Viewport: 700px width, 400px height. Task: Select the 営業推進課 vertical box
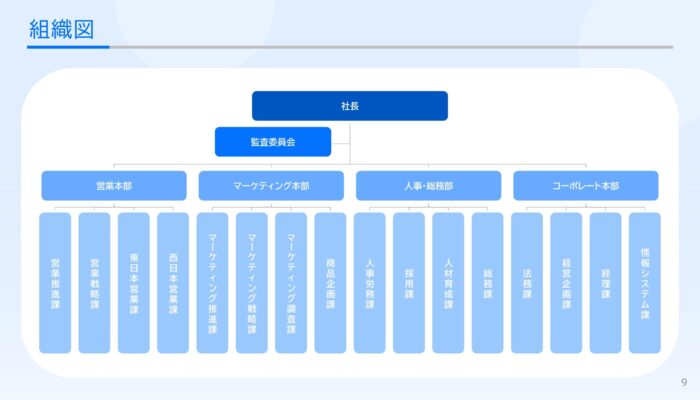click(x=55, y=283)
